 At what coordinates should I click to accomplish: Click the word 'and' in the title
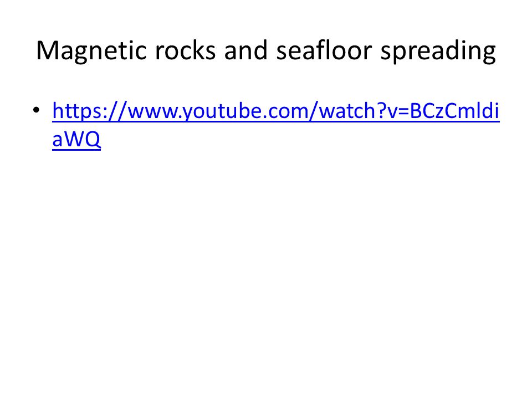[x=246, y=50]
